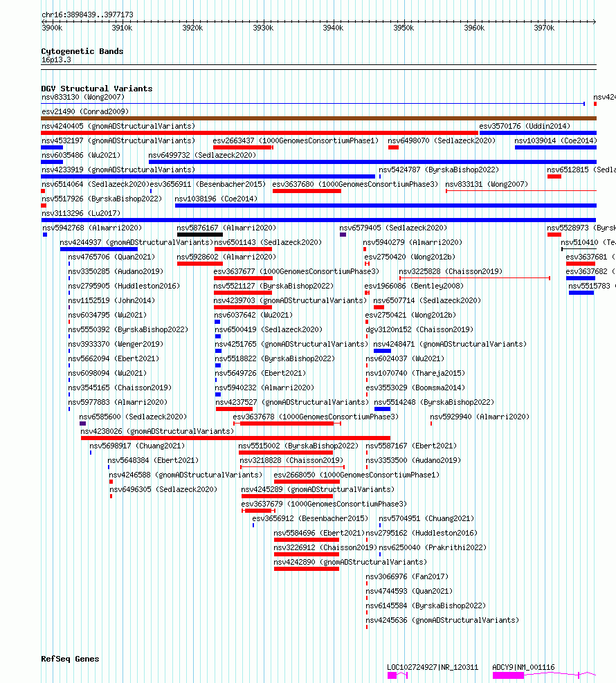Open dgv3120n152 (Chaisson2019) label
This screenshot has height=683, width=616.
coord(419,330)
